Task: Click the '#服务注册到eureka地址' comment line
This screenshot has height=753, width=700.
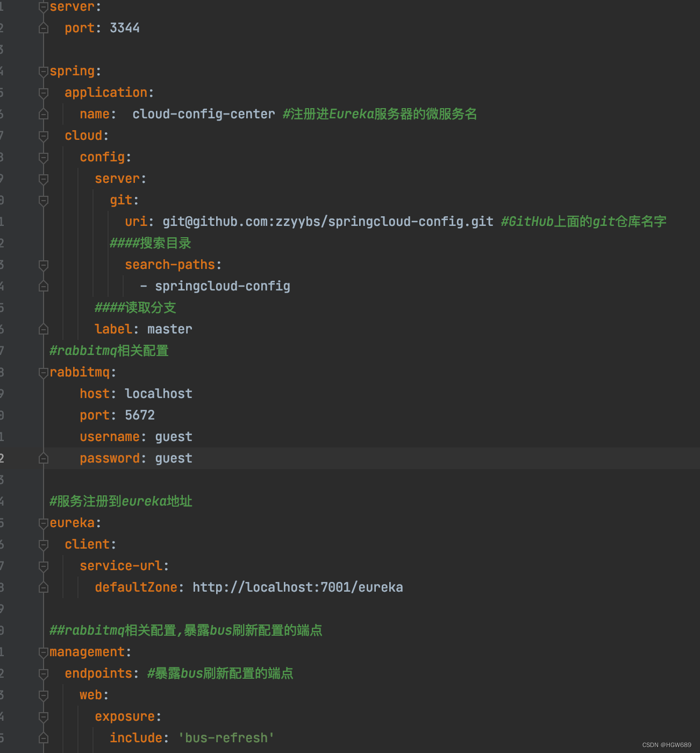Action: 121,501
